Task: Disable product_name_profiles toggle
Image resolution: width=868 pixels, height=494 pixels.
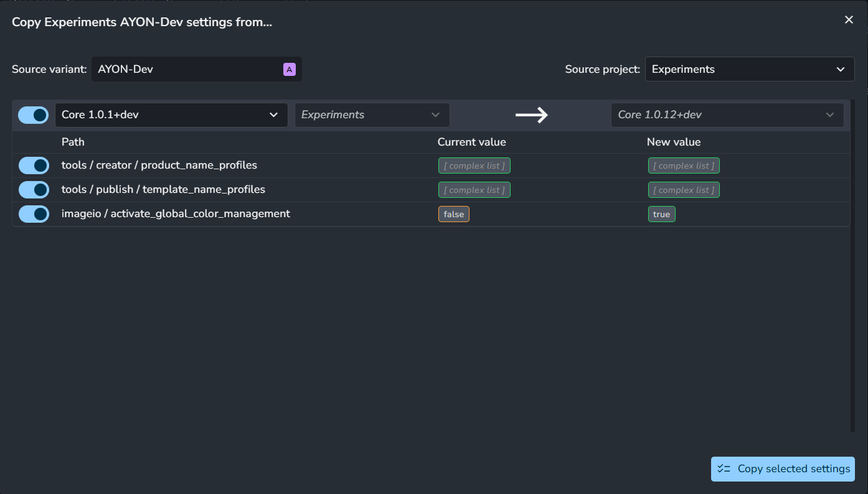Action: [x=34, y=165]
